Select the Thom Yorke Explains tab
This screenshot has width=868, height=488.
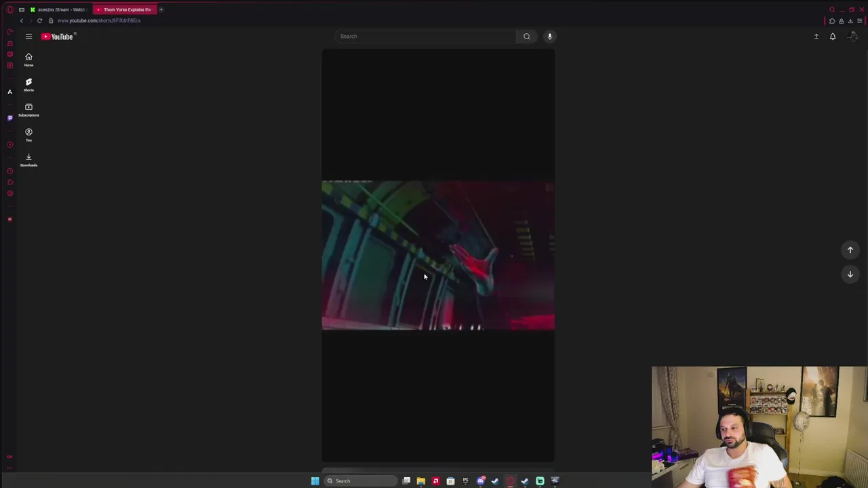[123, 9]
